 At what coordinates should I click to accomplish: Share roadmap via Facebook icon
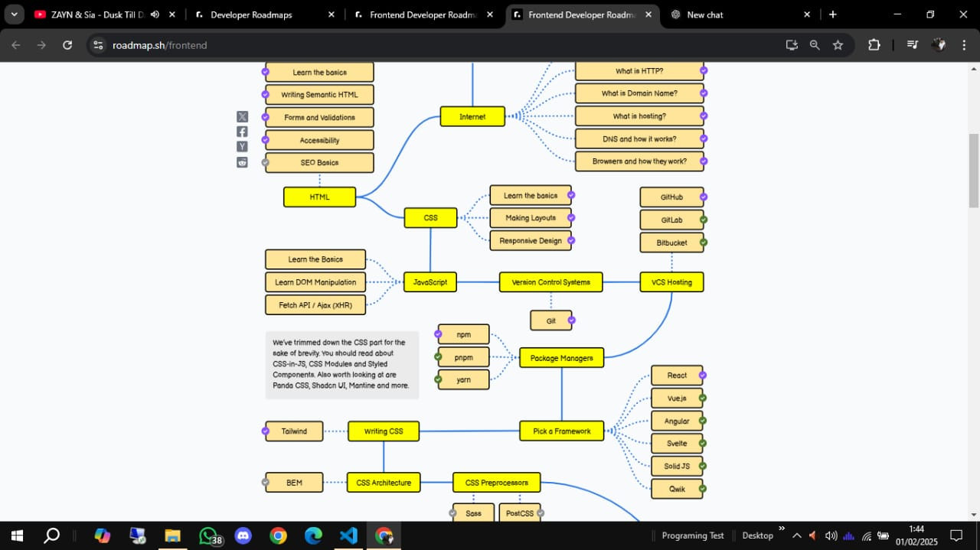click(242, 132)
